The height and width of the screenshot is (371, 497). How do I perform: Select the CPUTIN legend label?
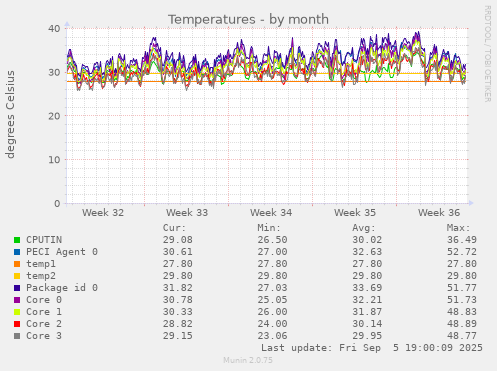pos(44,240)
